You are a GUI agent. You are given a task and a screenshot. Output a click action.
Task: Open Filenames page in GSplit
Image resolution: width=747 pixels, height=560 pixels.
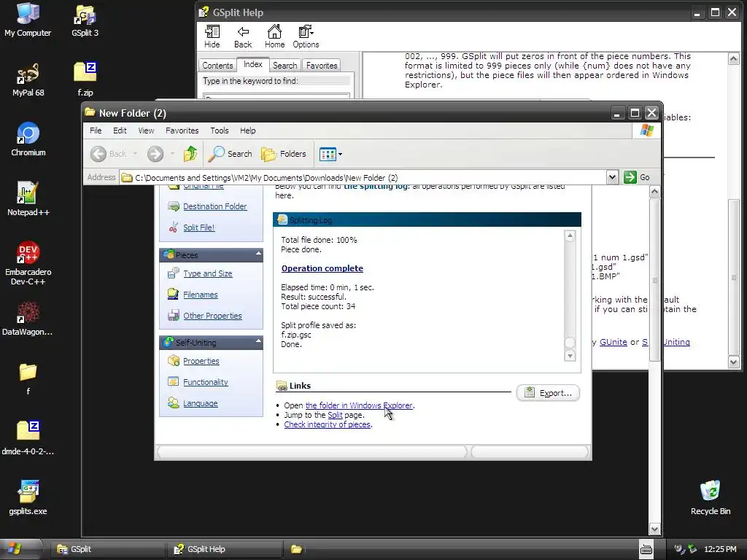pyautogui.click(x=200, y=295)
